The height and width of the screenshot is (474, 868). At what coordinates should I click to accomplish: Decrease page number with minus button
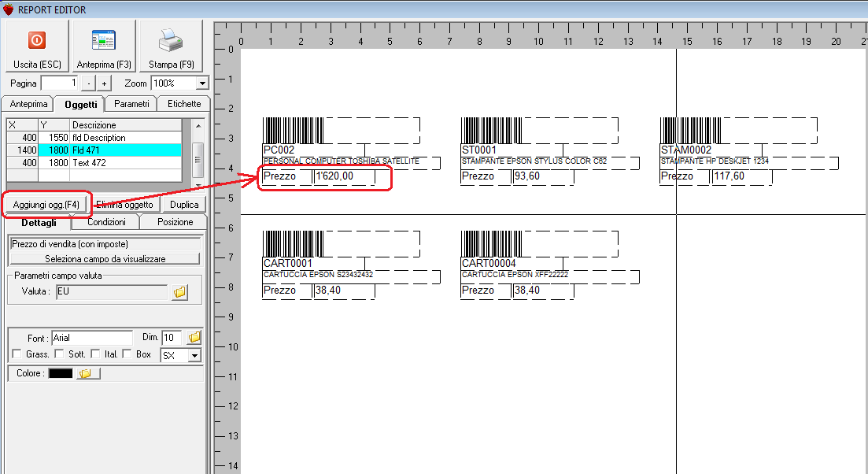click(x=89, y=83)
